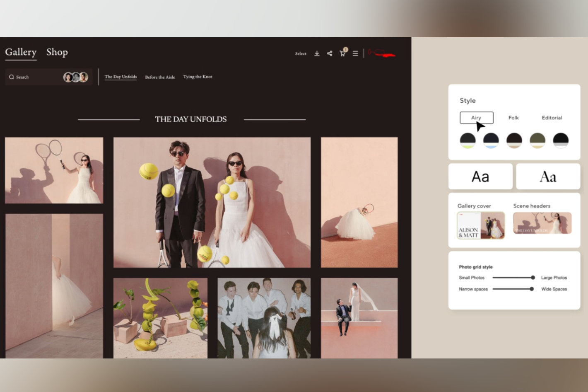Click the Select button in the header
This screenshot has height=392, width=588.
(301, 53)
